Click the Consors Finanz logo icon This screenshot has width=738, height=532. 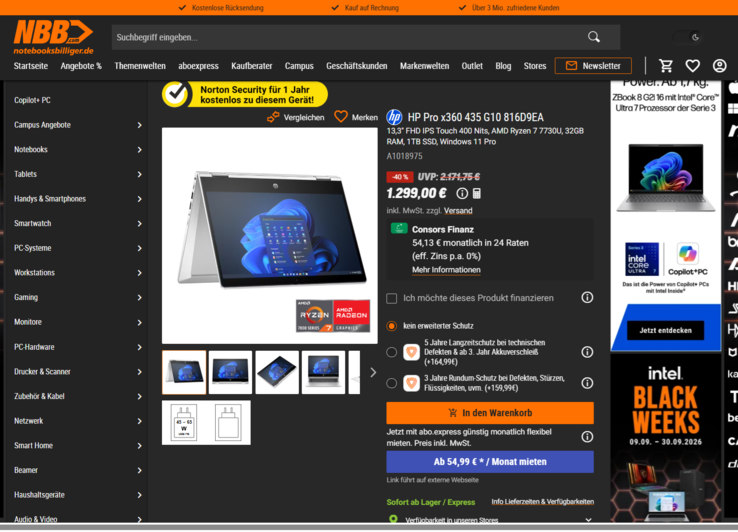pos(399,228)
